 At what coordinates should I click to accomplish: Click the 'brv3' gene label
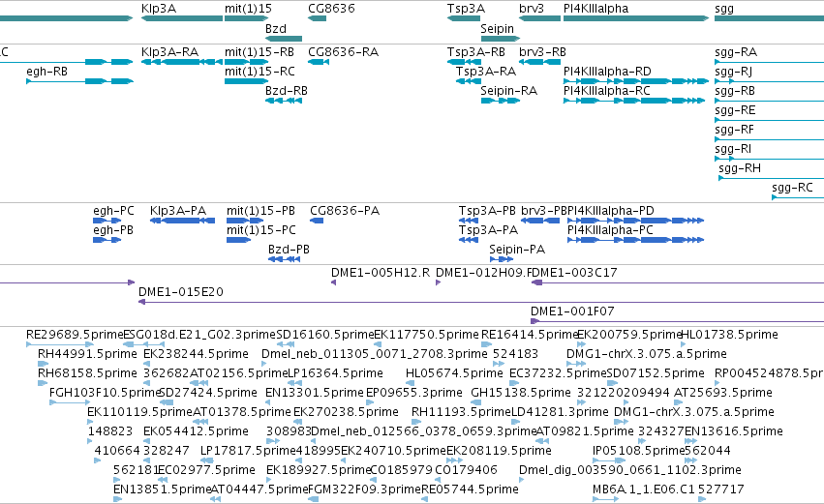(532, 9)
